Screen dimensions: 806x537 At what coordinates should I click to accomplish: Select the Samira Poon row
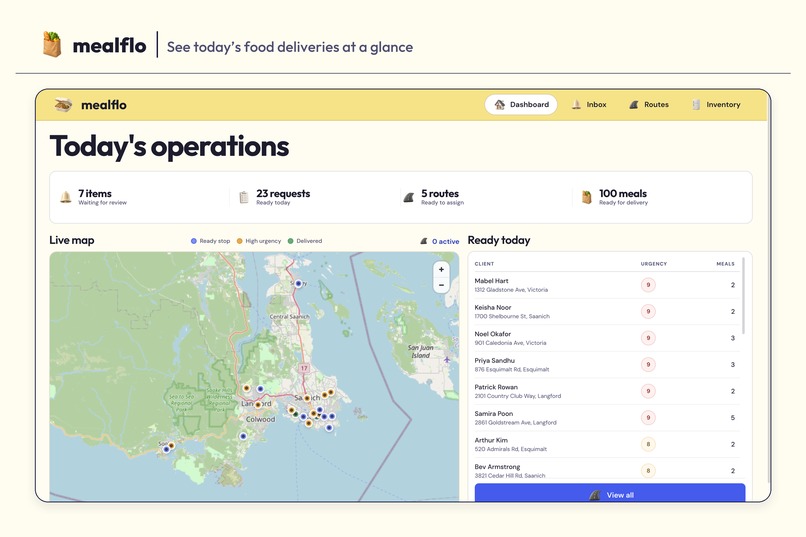pyautogui.click(x=607, y=418)
